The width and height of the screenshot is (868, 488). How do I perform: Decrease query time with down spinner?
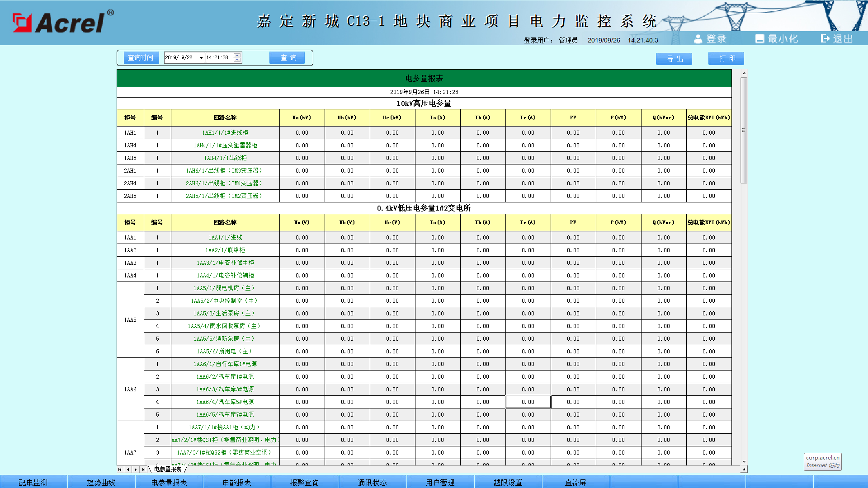[x=237, y=60]
